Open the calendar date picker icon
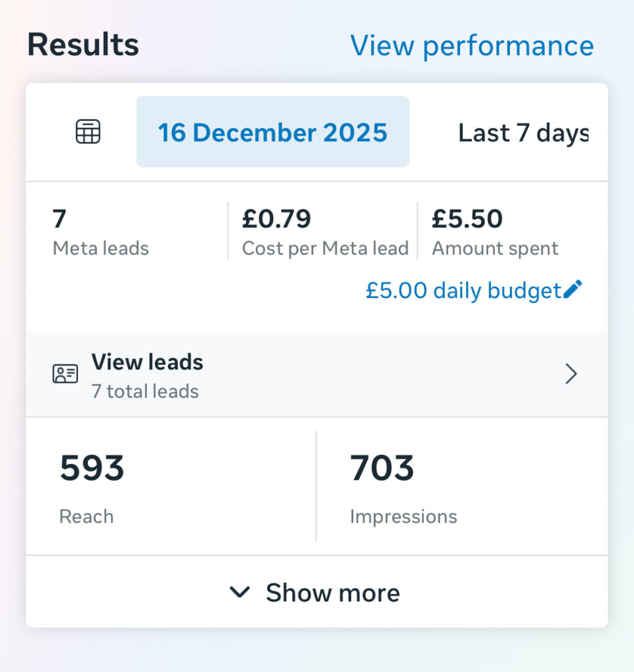Image resolution: width=634 pixels, height=672 pixels. 88,132
